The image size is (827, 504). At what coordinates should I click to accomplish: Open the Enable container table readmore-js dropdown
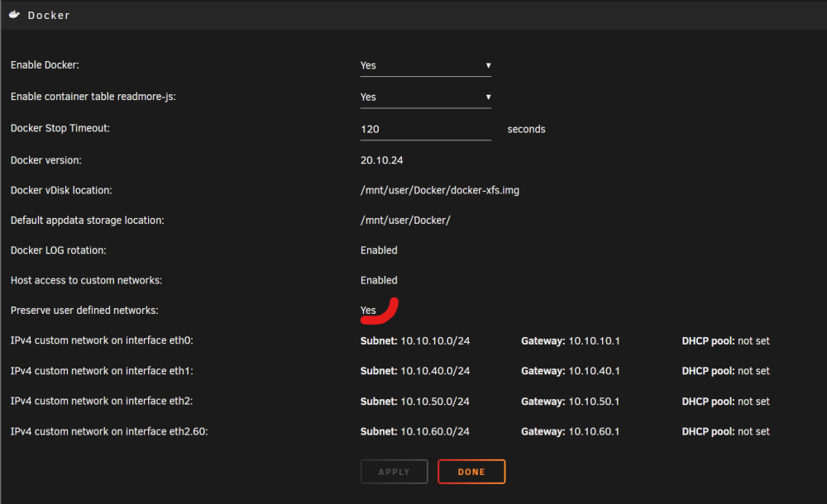pos(426,97)
